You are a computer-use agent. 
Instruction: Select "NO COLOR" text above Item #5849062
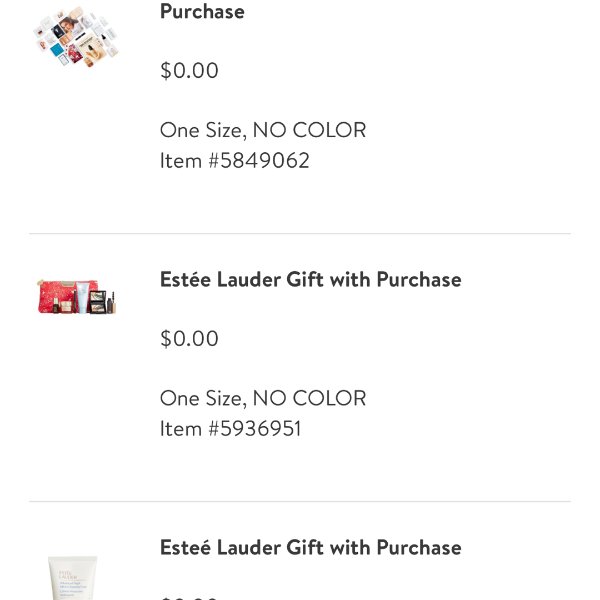[309, 130]
